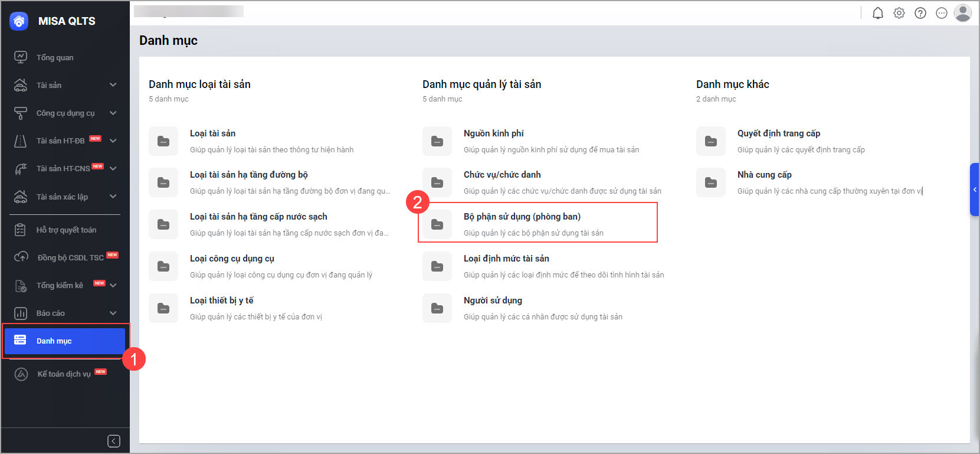The height and width of the screenshot is (454, 980).
Task: Click the "Danh mục" page heading
Action: 168,41
